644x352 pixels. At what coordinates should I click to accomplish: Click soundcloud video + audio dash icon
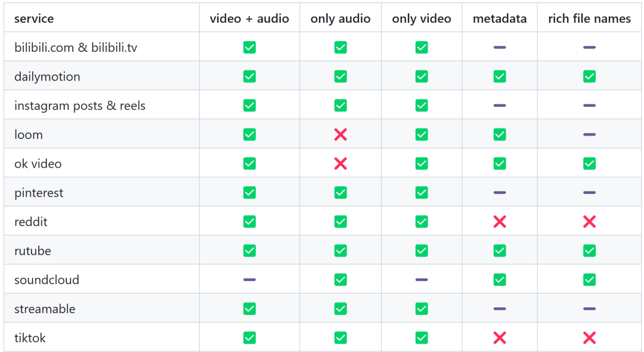pos(249,280)
